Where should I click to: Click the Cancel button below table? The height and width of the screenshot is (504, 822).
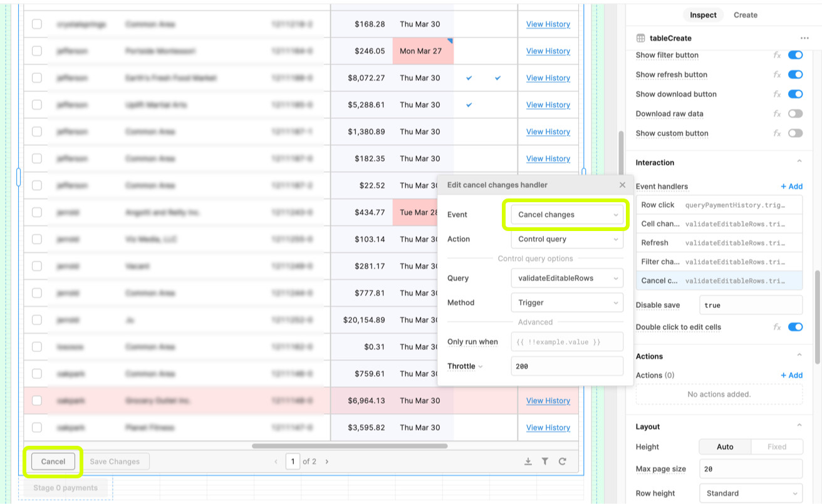click(53, 461)
